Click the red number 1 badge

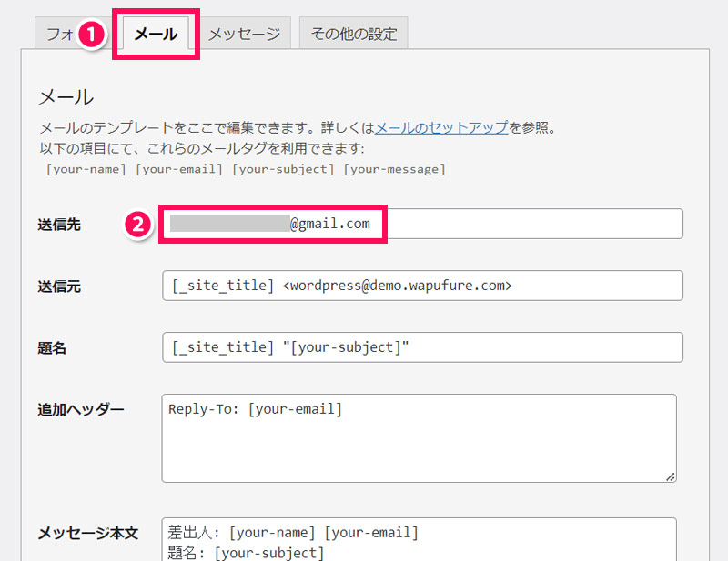[x=90, y=35]
